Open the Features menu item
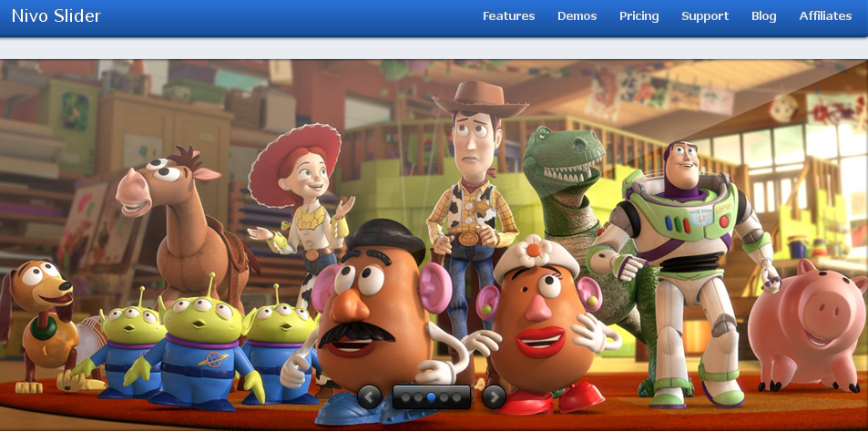 coord(509,16)
